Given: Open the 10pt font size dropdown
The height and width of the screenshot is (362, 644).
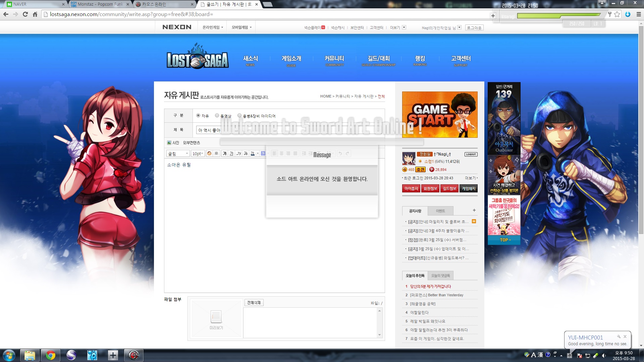Looking at the screenshot, I should [x=198, y=154].
